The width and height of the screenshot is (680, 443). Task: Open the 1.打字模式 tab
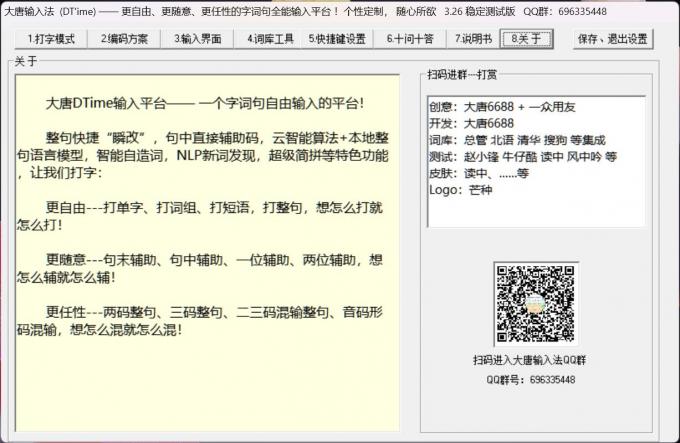pyautogui.click(x=51, y=39)
